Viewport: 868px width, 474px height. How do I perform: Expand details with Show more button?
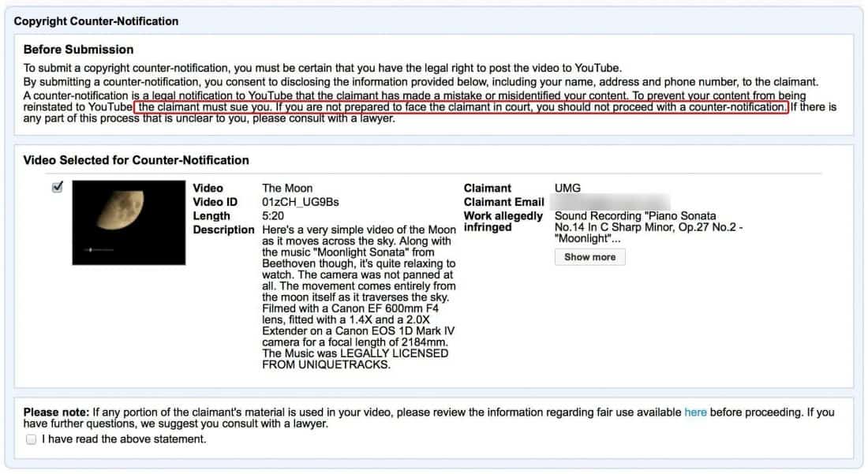click(x=589, y=257)
